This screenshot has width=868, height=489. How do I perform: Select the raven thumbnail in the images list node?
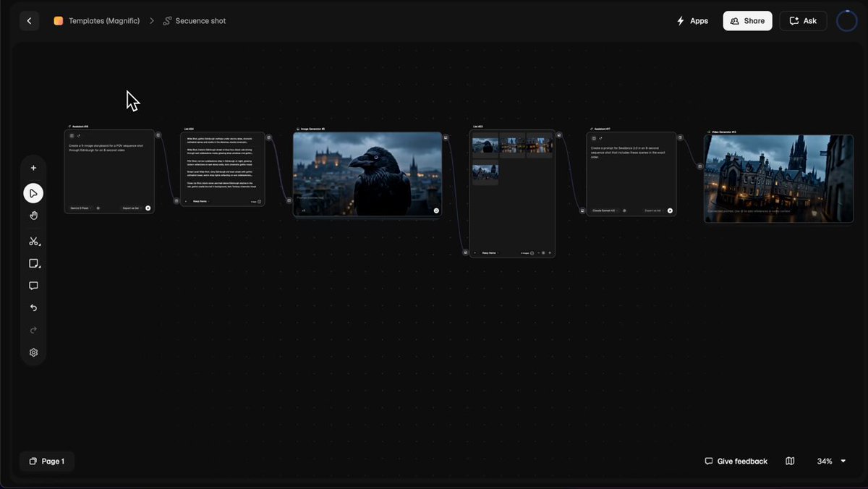(485, 145)
